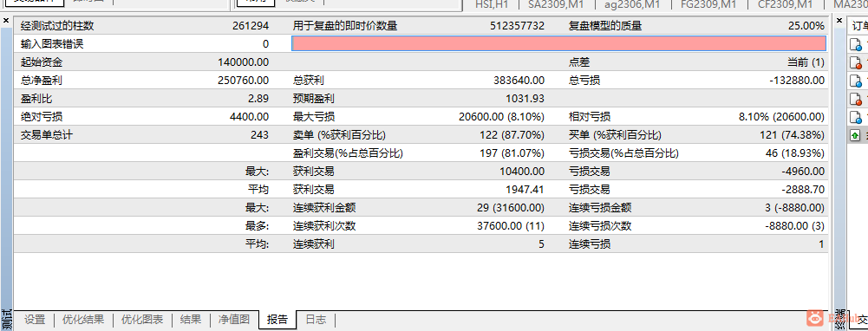Select the average profit trade value 1947.41
This screenshot has width=868, height=331.
click(x=525, y=190)
